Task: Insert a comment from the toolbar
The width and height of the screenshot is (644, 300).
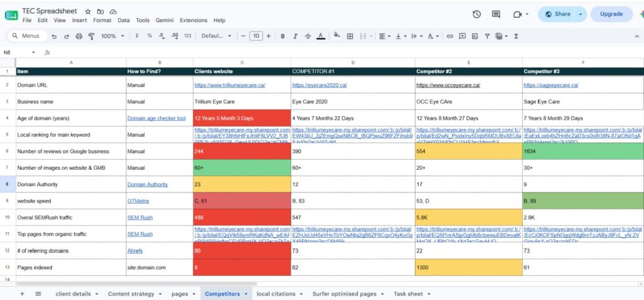Action: [x=462, y=36]
